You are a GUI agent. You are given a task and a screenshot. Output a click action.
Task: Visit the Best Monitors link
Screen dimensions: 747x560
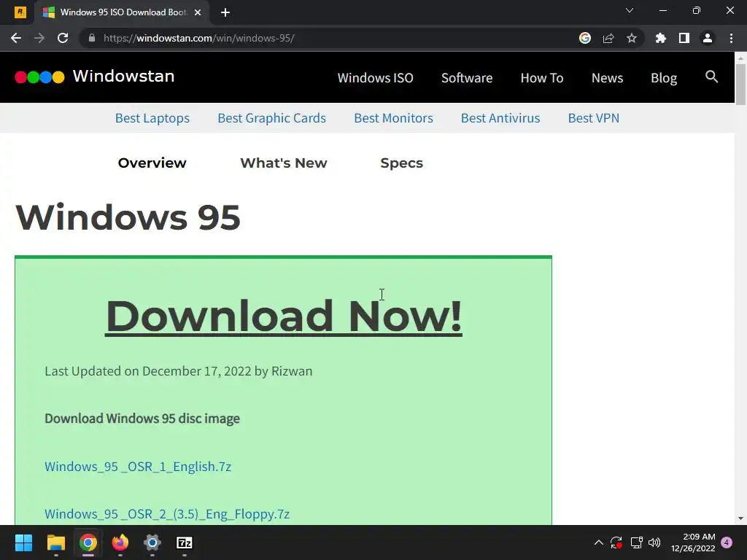point(393,118)
